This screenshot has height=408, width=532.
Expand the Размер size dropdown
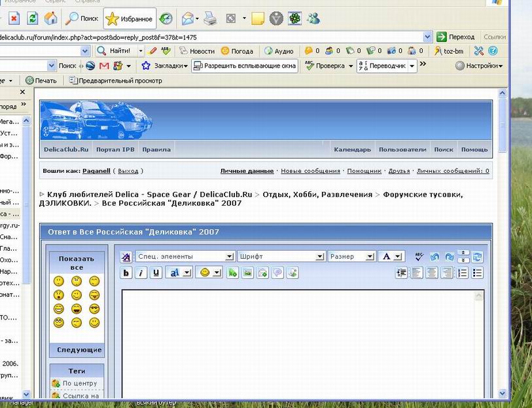point(351,257)
